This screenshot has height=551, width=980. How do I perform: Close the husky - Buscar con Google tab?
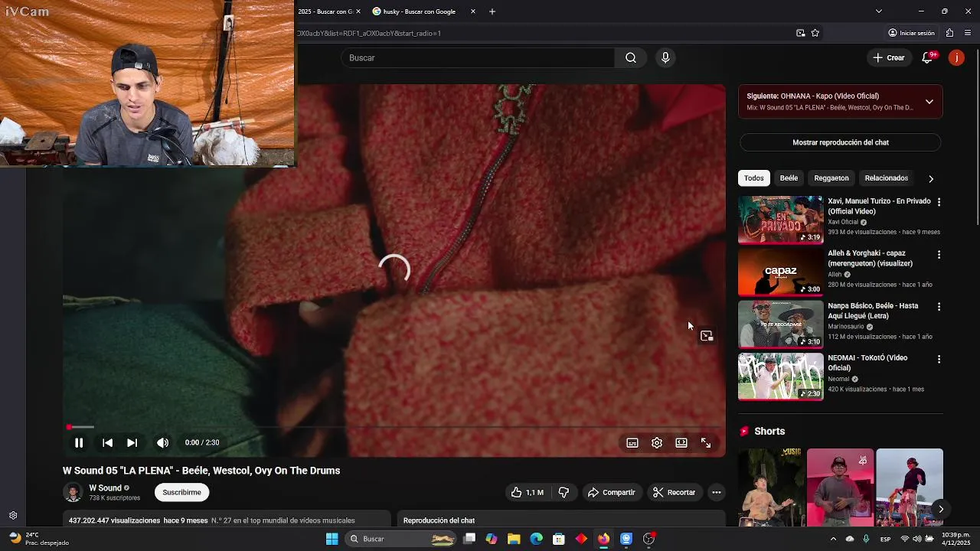pos(473,11)
